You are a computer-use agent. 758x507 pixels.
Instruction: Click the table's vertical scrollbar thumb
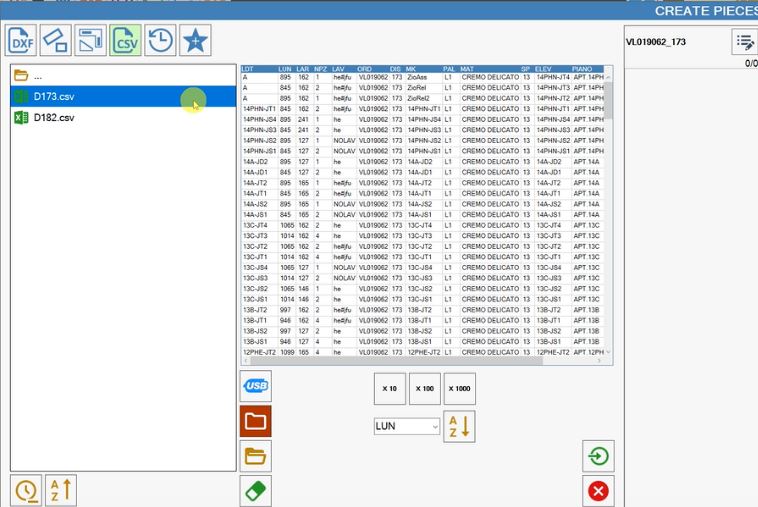[608, 100]
